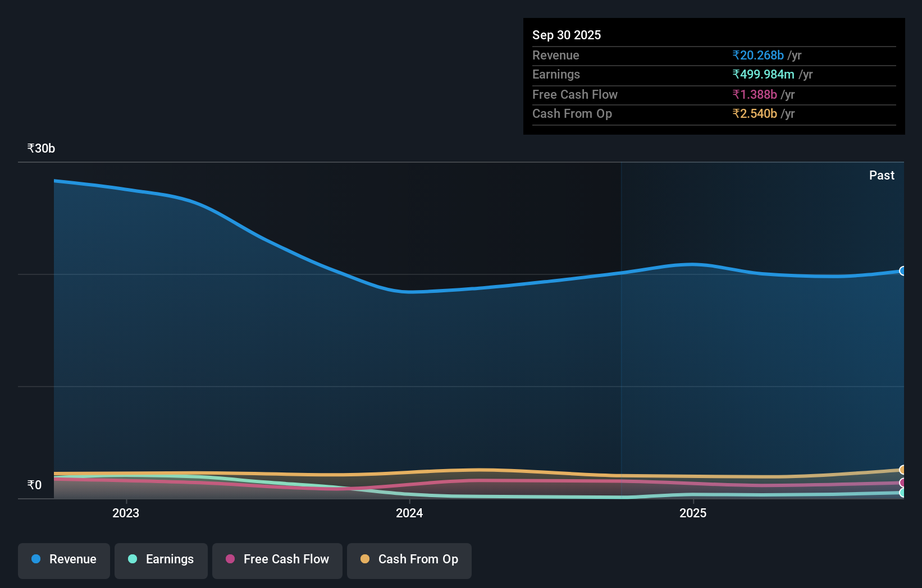Toggle the Revenue series visibility
Image resolution: width=922 pixels, height=588 pixels.
click(x=63, y=559)
